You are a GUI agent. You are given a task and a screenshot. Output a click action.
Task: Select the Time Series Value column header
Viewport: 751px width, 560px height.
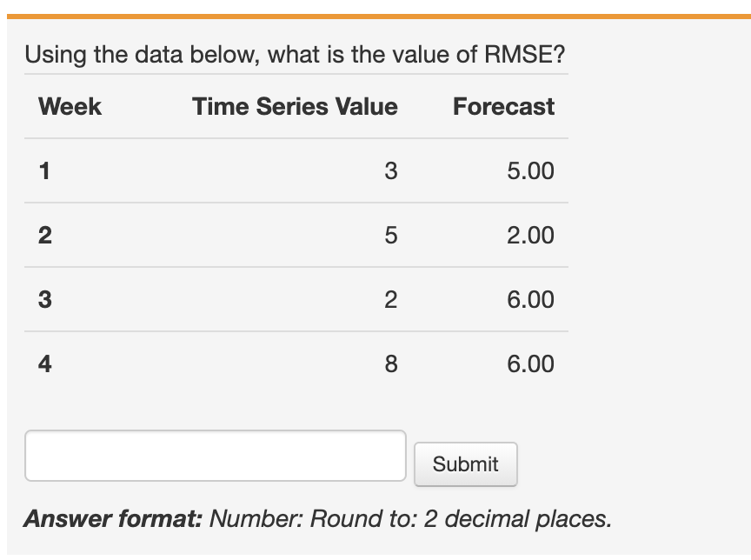pos(296,107)
